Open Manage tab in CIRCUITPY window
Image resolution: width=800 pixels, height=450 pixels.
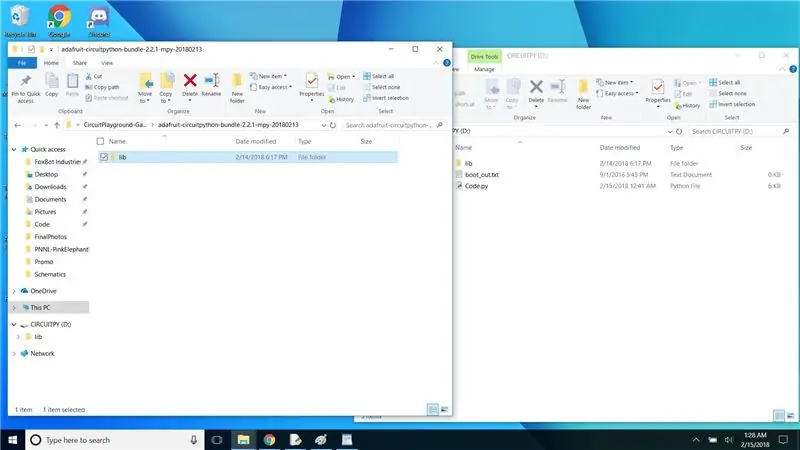point(484,69)
